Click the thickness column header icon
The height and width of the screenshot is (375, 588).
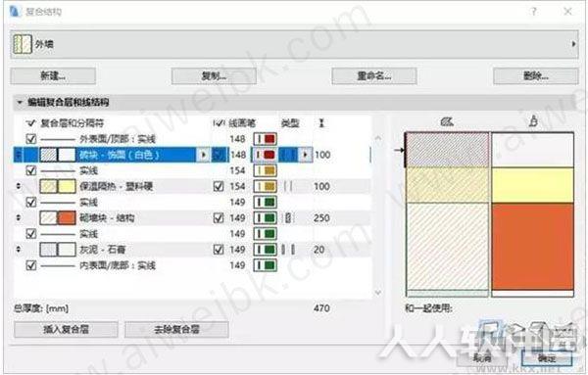click(x=321, y=122)
